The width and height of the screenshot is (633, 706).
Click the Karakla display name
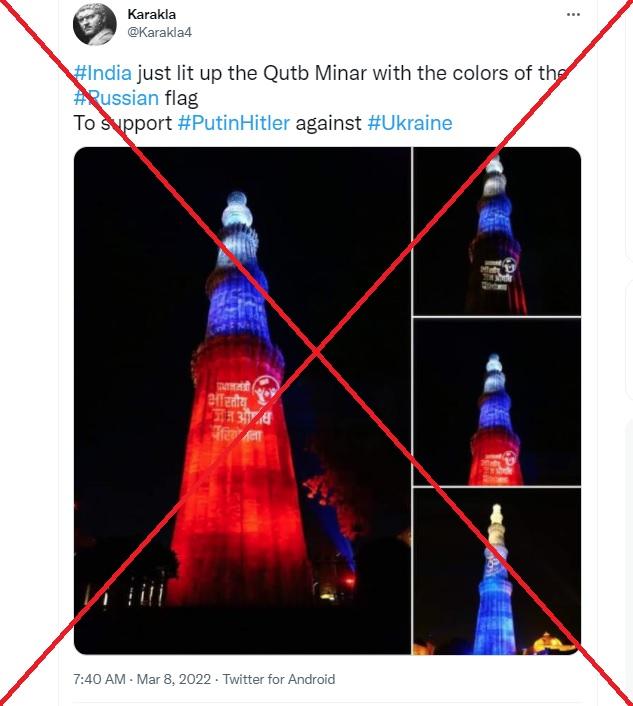pyautogui.click(x=152, y=14)
